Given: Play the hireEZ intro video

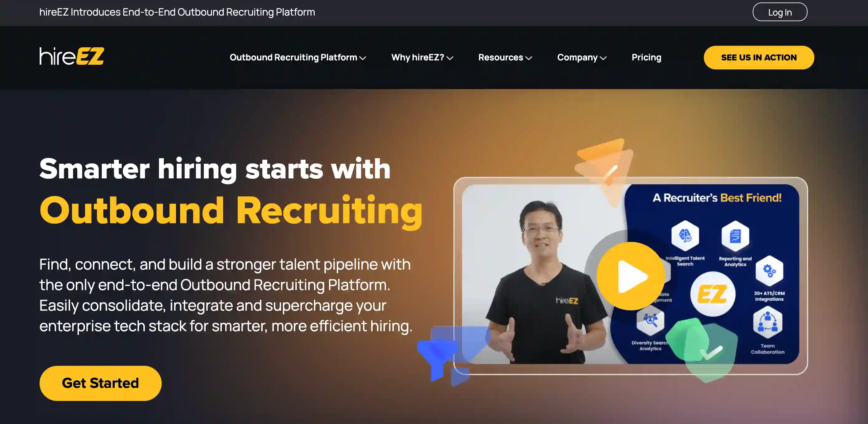Looking at the screenshot, I should point(631,276).
